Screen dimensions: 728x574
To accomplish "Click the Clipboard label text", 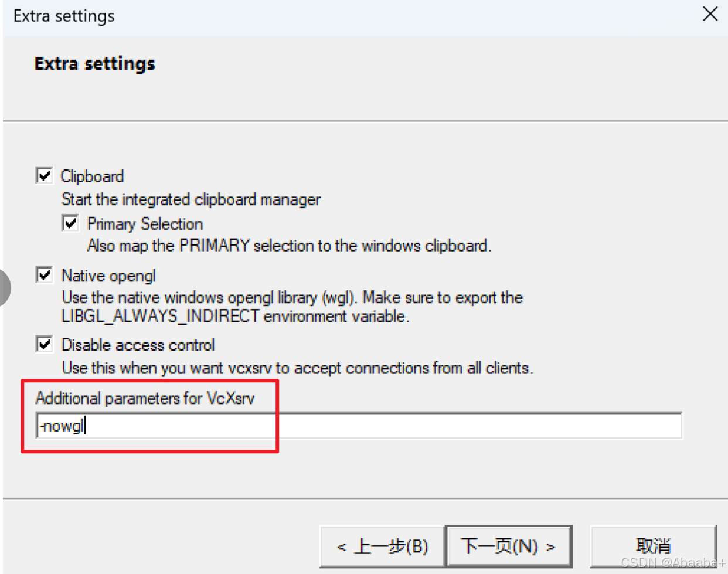I will click(x=92, y=176).
